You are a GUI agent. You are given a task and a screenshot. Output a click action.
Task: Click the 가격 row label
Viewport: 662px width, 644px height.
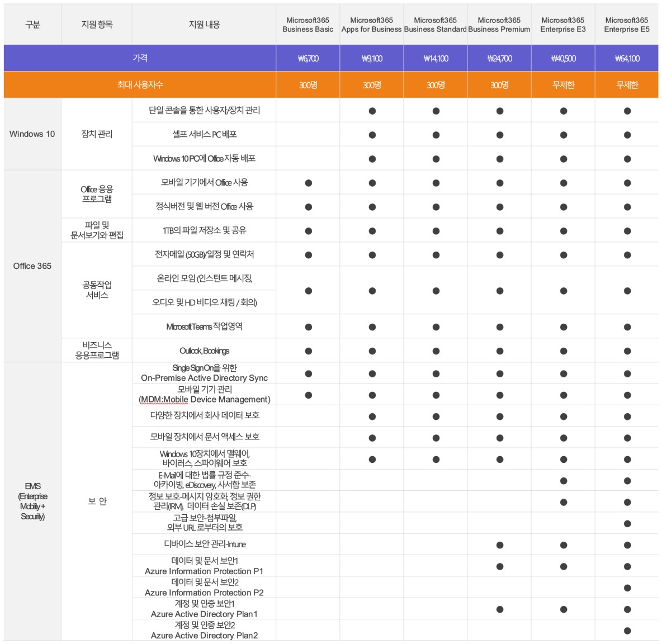[140, 58]
